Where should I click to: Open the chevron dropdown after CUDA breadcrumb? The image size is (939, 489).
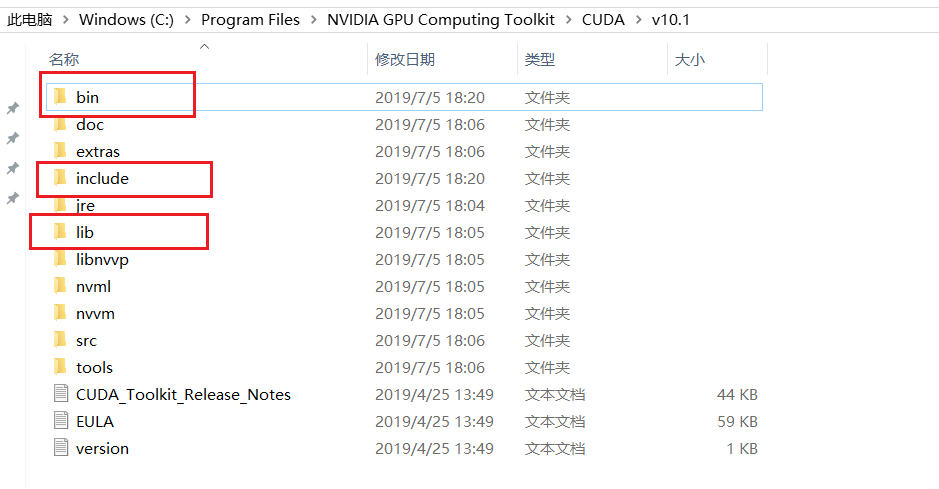click(638, 20)
